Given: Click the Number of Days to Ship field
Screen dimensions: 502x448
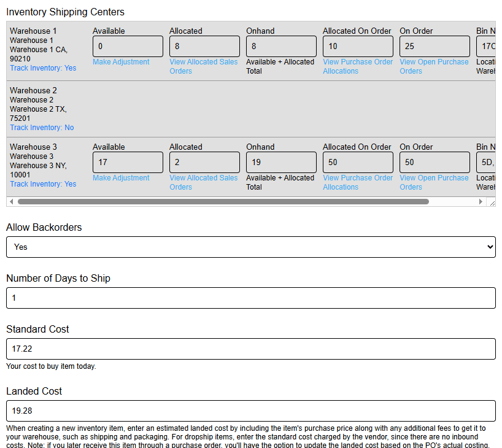Looking at the screenshot, I should (251, 298).
